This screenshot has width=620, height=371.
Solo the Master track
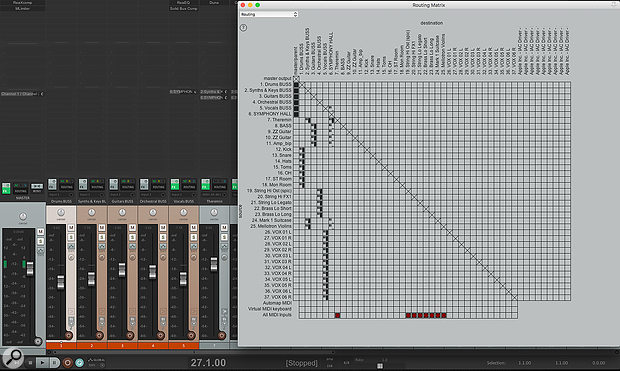(x=40, y=241)
